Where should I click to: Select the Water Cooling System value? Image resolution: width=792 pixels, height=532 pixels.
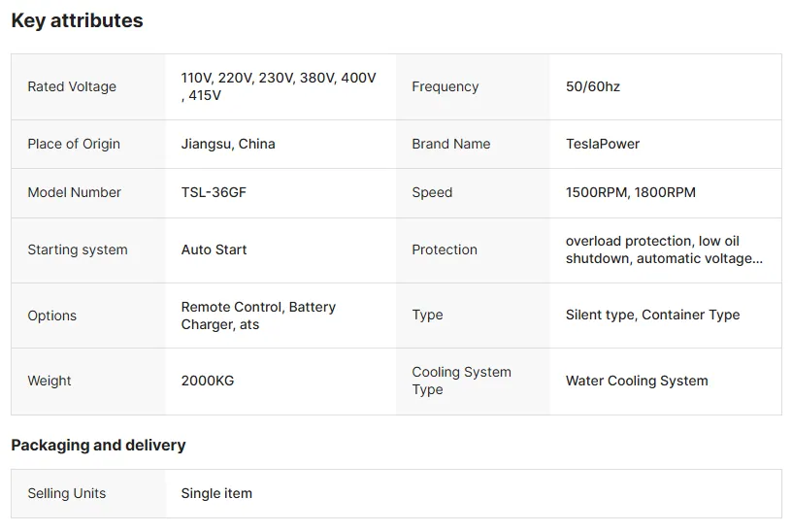click(637, 381)
